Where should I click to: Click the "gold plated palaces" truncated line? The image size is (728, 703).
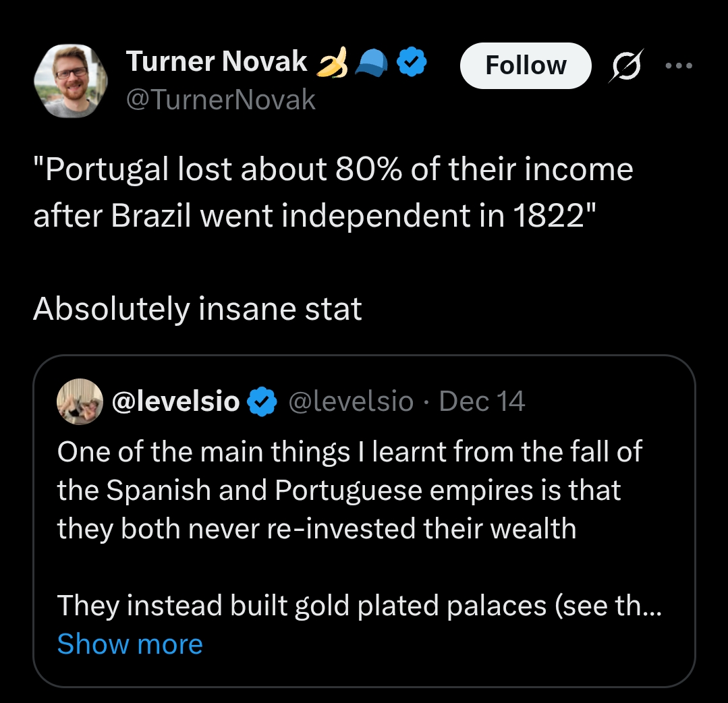coord(360,605)
